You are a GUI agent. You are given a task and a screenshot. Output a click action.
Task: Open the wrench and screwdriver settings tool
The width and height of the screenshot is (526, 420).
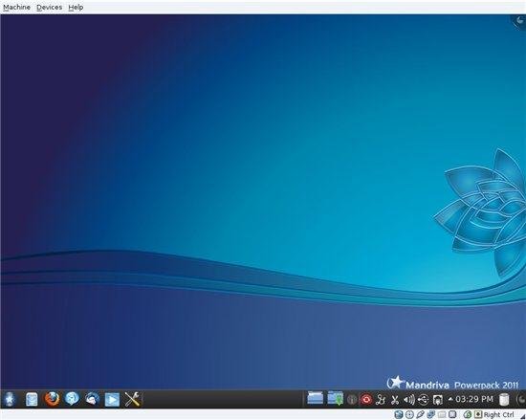[132, 399]
